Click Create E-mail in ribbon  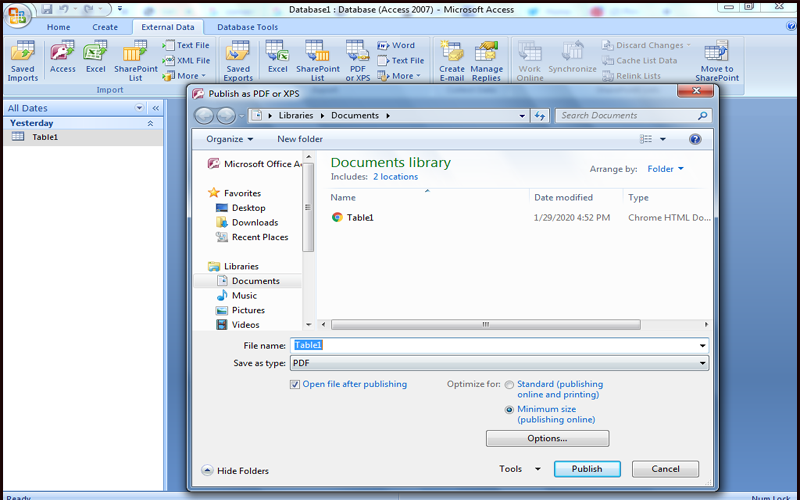(452, 61)
